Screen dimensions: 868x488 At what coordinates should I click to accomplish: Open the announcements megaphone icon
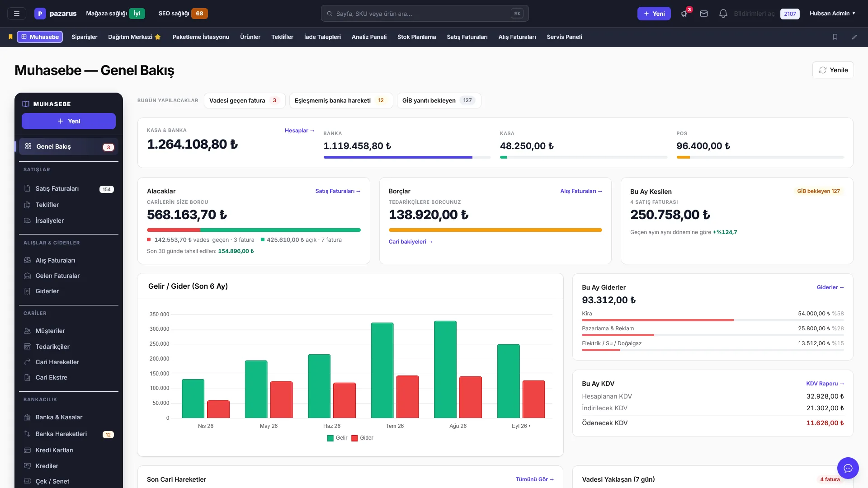coord(684,14)
